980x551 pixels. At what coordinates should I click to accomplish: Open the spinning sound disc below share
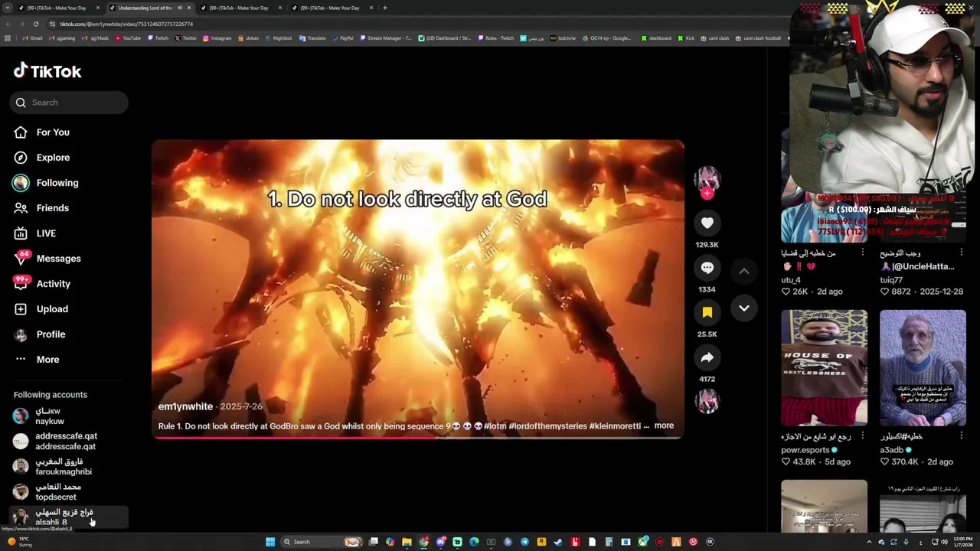pyautogui.click(x=707, y=401)
